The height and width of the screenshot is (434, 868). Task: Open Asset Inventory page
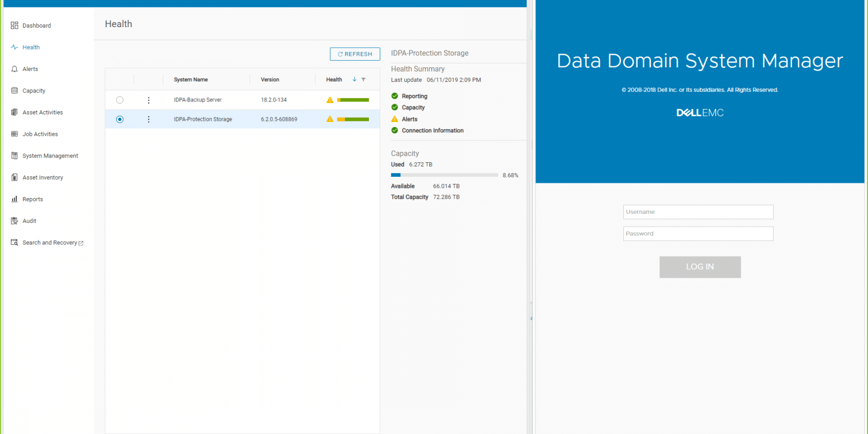click(43, 177)
